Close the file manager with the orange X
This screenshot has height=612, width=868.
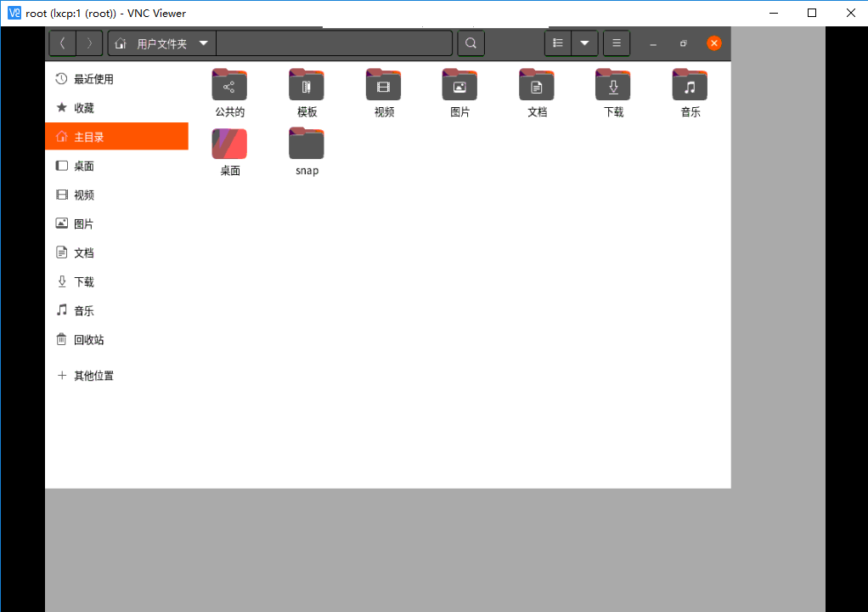point(714,43)
